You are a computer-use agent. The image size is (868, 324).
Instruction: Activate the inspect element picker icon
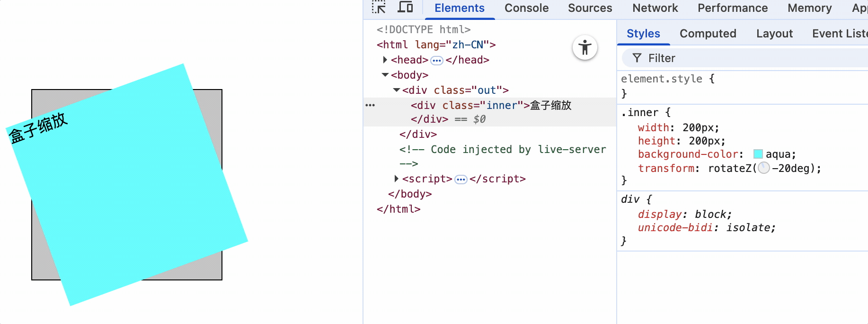[x=379, y=8]
